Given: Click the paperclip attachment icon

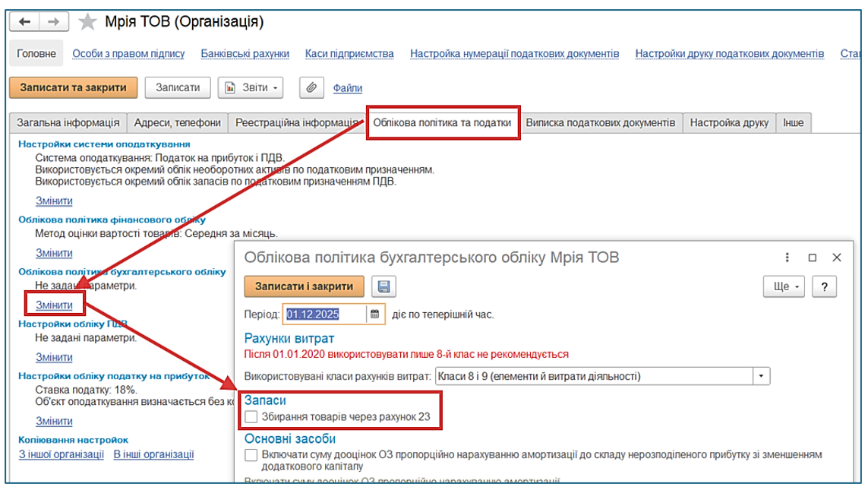Looking at the screenshot, I should point(311,88).
